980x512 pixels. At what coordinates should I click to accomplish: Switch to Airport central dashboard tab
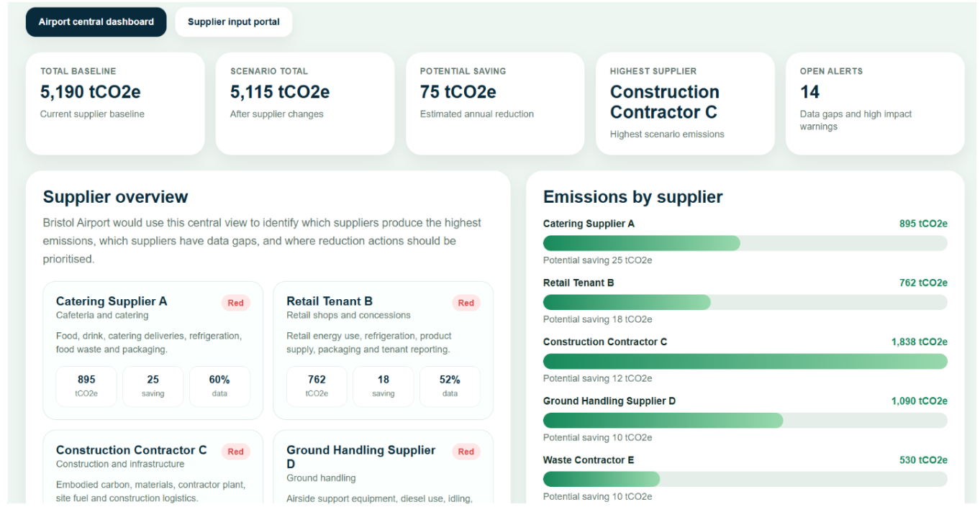96,22
